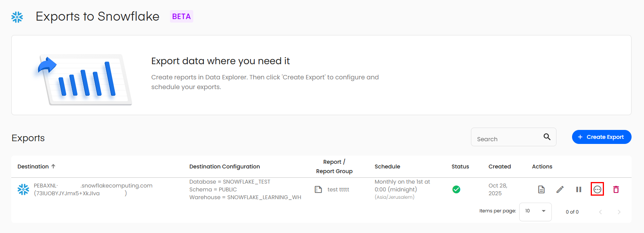Go to previous page chevron

click(600, 212)
